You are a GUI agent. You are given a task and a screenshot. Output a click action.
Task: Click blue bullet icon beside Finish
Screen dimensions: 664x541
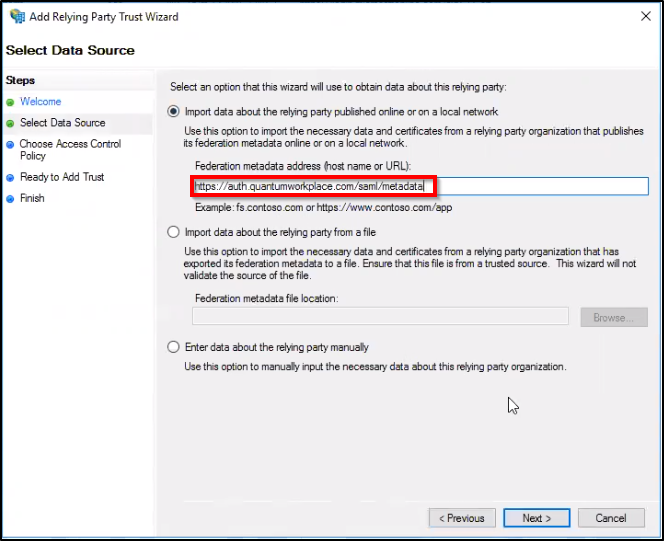click(10, 199)
